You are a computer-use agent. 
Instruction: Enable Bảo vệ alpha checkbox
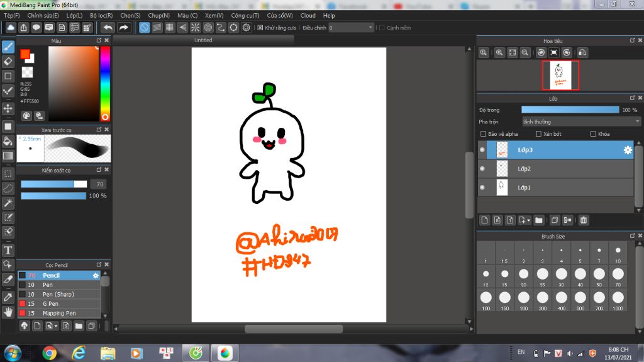tap(483, 133)
